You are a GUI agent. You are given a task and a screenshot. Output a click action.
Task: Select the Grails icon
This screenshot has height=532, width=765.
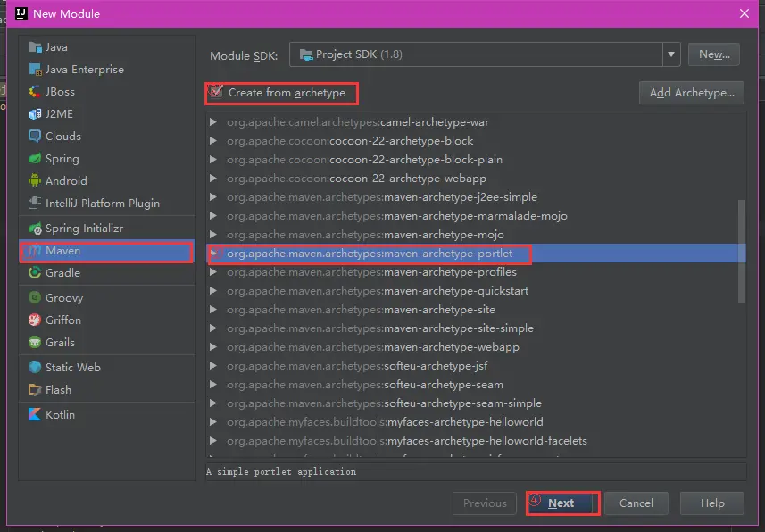point(35,342)
